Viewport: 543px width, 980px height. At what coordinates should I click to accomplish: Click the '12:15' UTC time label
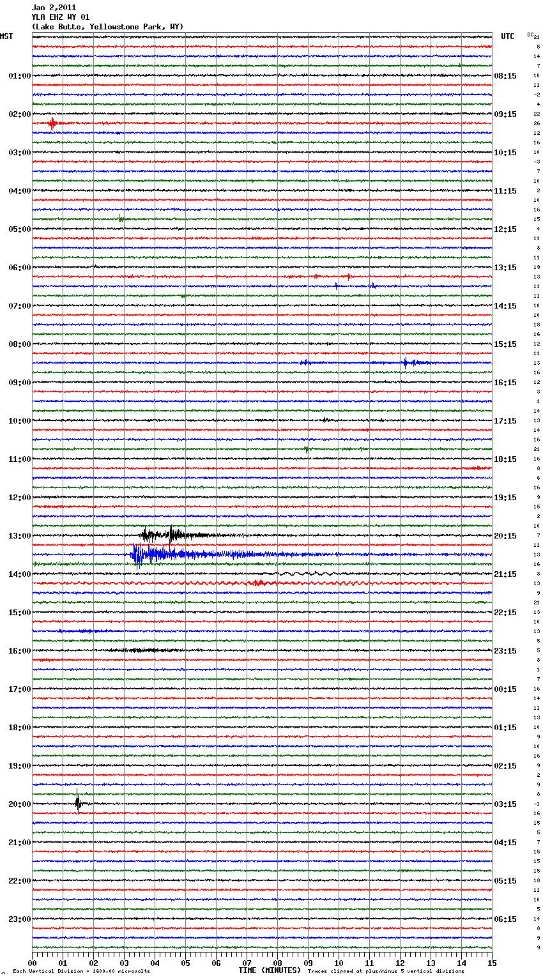[505, 229]
